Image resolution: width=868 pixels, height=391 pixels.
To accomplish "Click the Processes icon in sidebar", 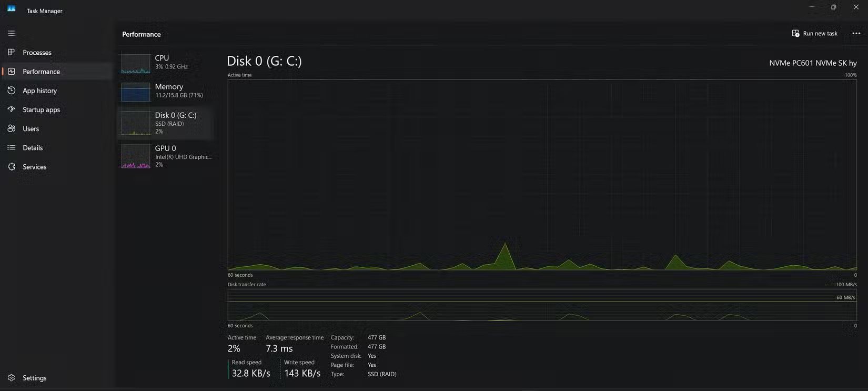I will pyautogui.click(x=12, y=52).
